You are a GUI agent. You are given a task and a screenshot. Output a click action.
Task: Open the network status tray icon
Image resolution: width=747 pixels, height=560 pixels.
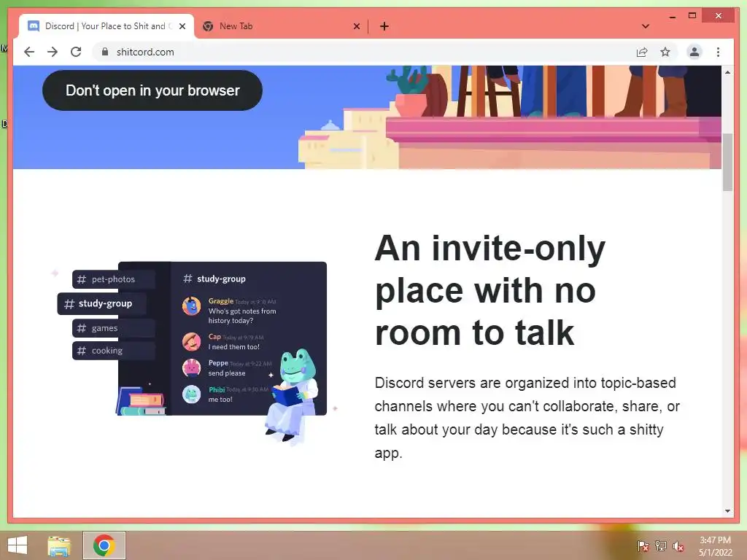pos(661,545)
